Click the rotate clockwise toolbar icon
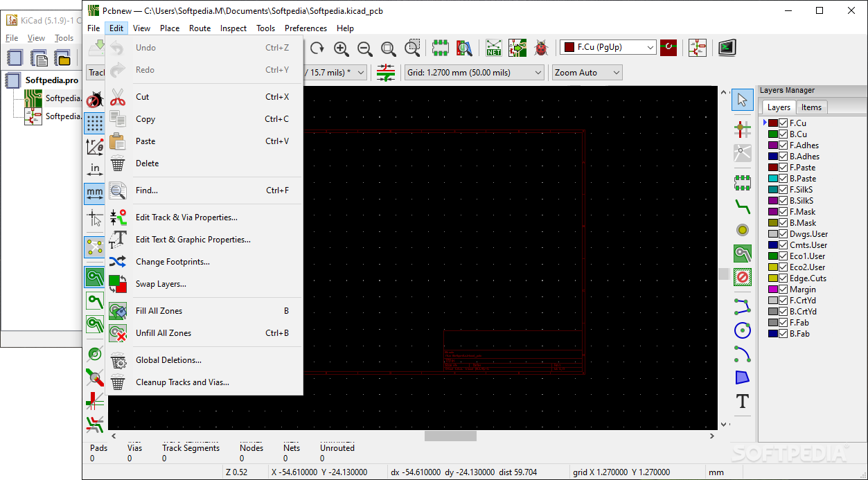The width and height of the screenshot is (868, 480). coord(317,48)
